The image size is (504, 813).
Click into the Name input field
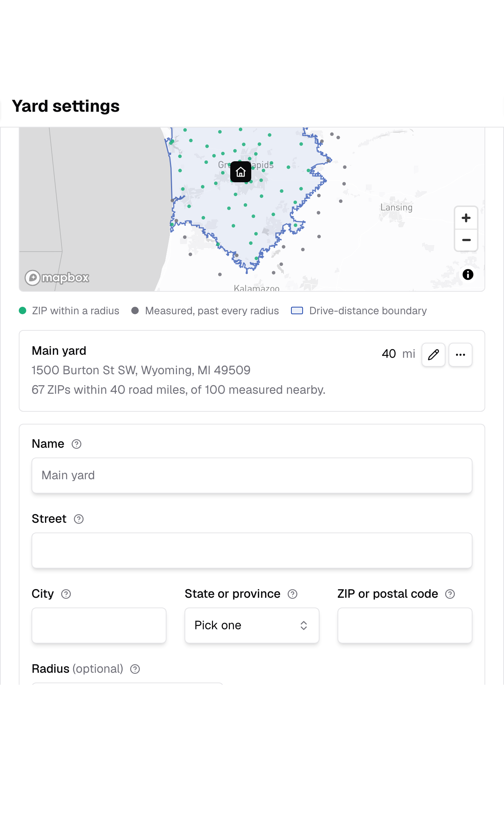point(252,475)
